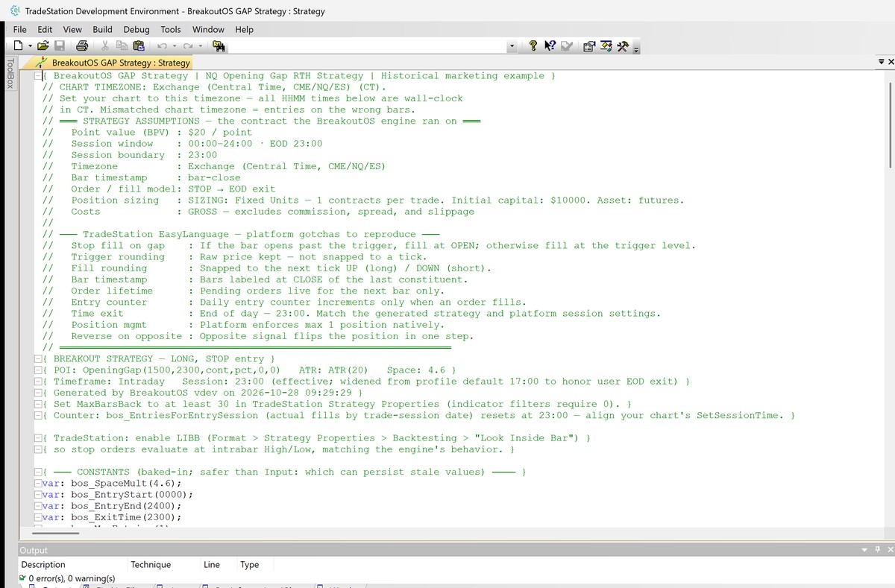Click the Find binoculars icon
Image resolution: width=895 pixels, height=588 pixels.
click(219, 46)
